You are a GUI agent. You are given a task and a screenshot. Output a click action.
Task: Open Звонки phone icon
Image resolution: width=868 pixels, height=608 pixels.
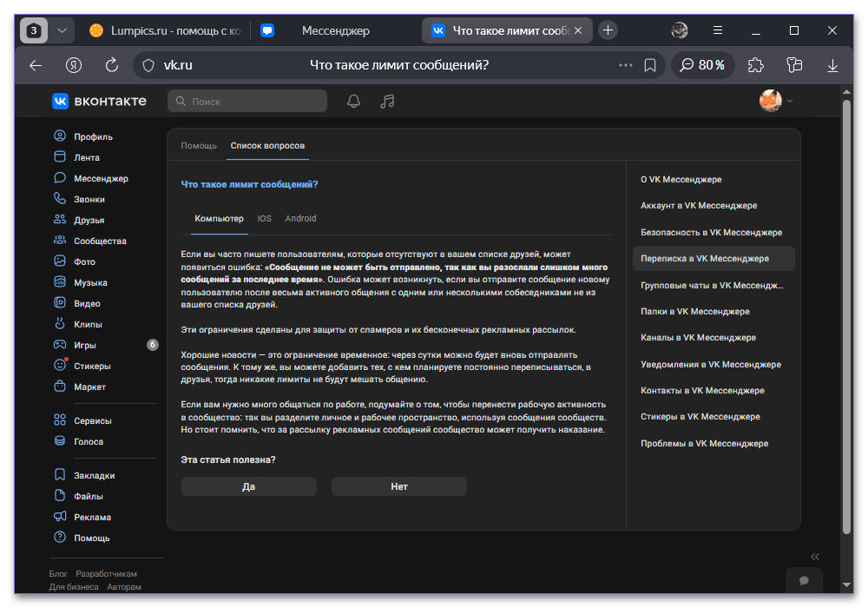(60, 198)
